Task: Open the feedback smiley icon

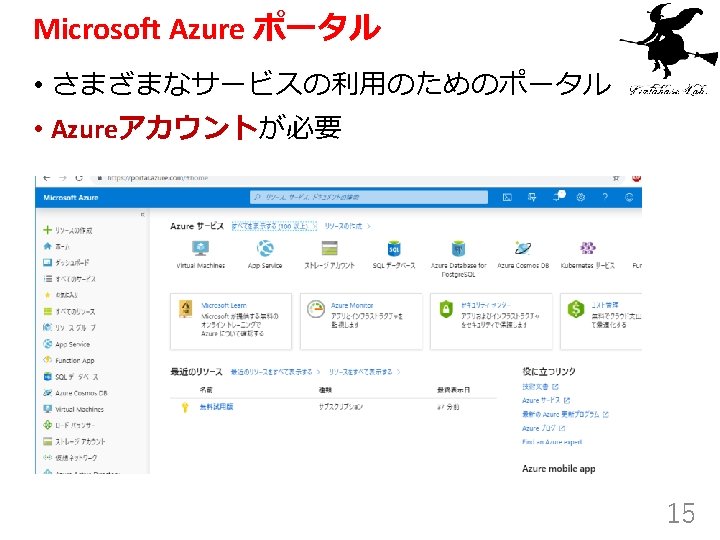Action: pyautogui.click(x=629, y=197)
